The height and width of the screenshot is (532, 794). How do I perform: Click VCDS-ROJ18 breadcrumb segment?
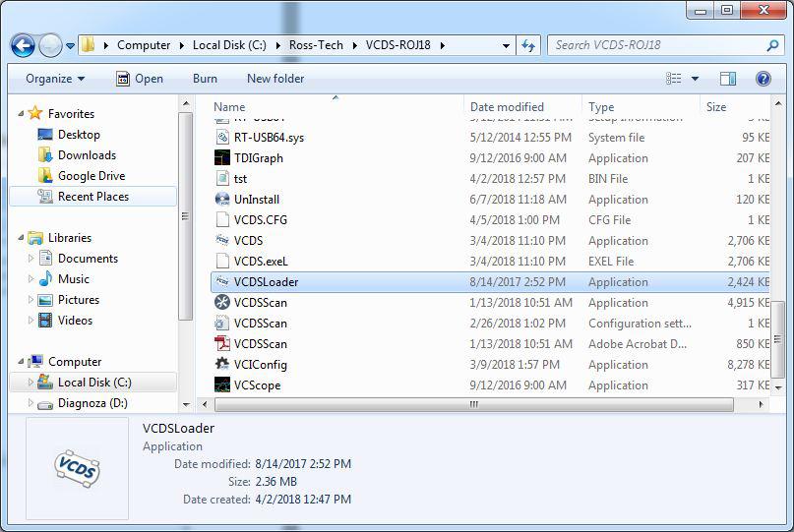[x=398, y=45]
